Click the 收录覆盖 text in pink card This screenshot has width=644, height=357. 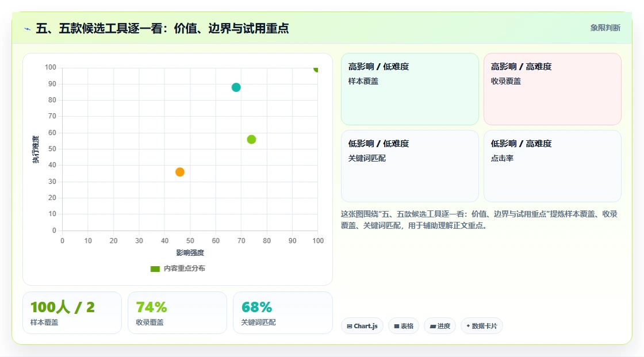(506, 81)
